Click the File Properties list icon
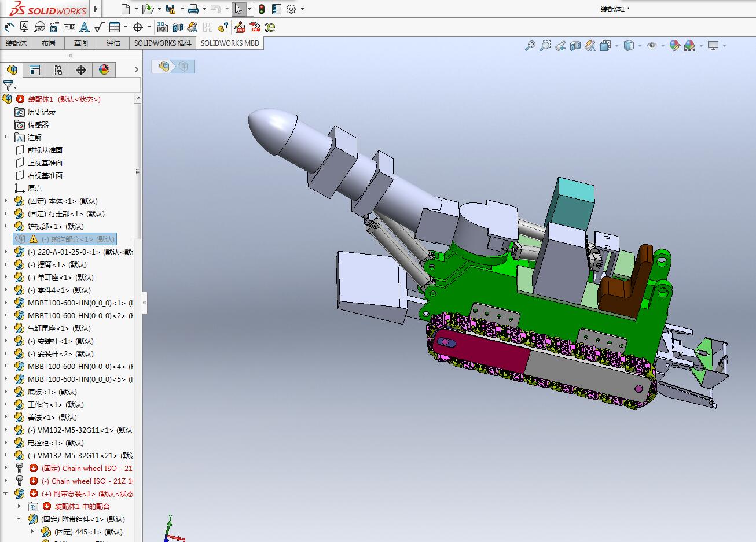756x542 pixels. click(x=277, y=9)
